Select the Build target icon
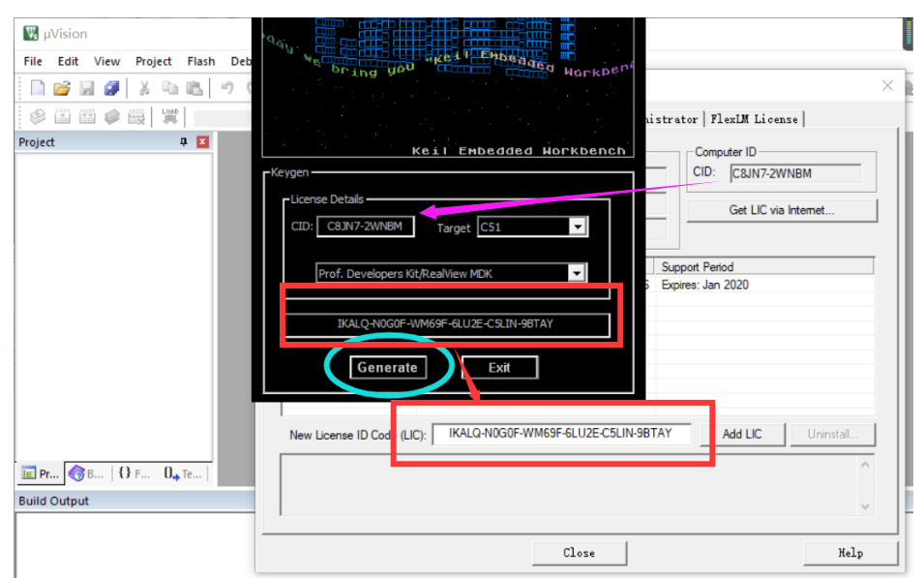This screenshot has height=578, width=924. pos(62,117)
